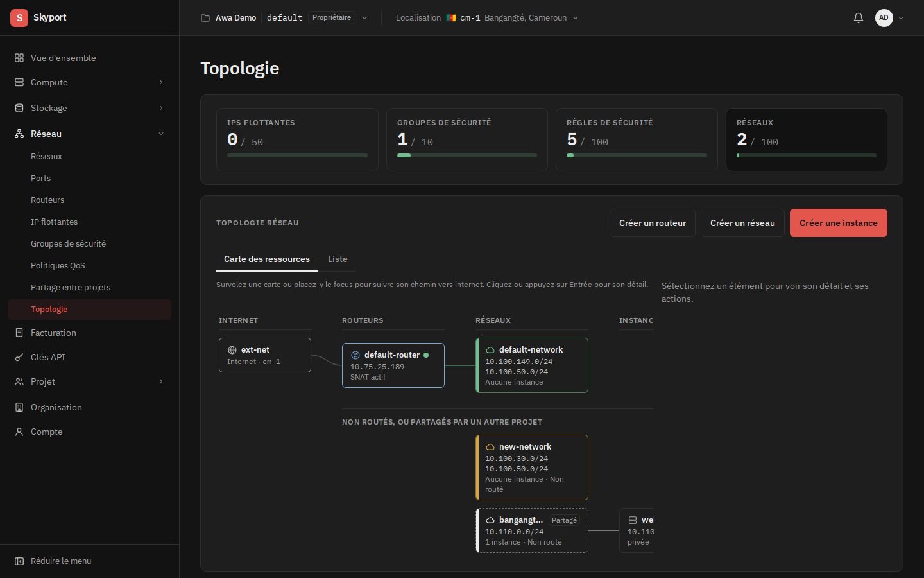This screenshot has height=578, width=924.
Task: Click Créer un routeur button
Action: tap(653, 223)
